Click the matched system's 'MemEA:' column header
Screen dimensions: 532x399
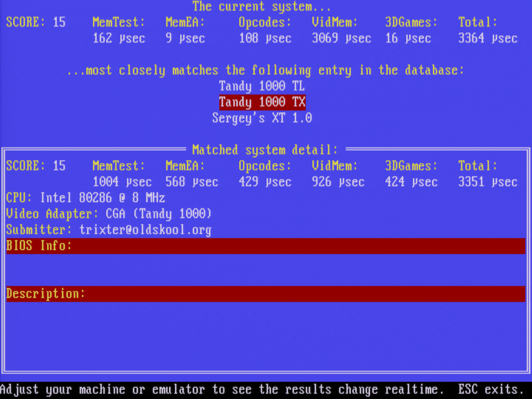point(185,166)
